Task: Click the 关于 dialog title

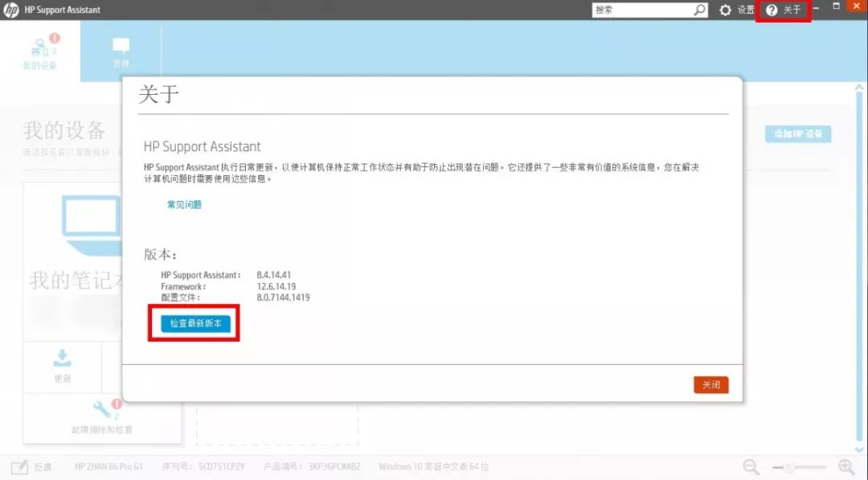Action: 158,94
